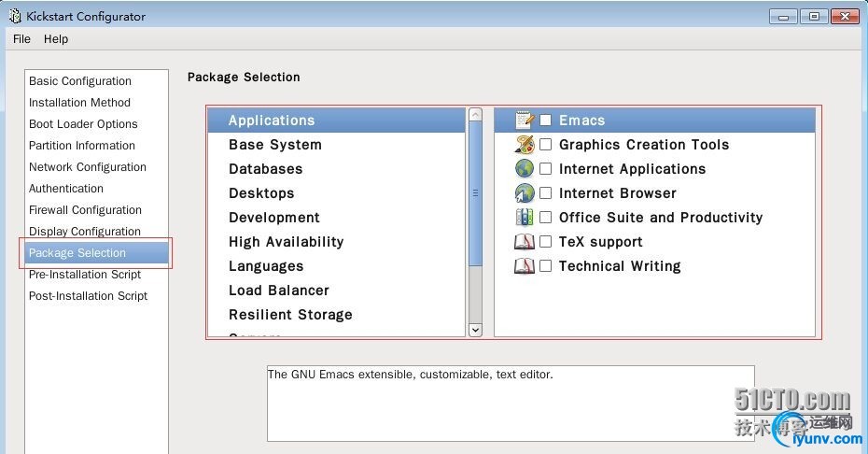Click the Technical Writing book icon
The image size is (868, 454).
[x=525, y=266]
